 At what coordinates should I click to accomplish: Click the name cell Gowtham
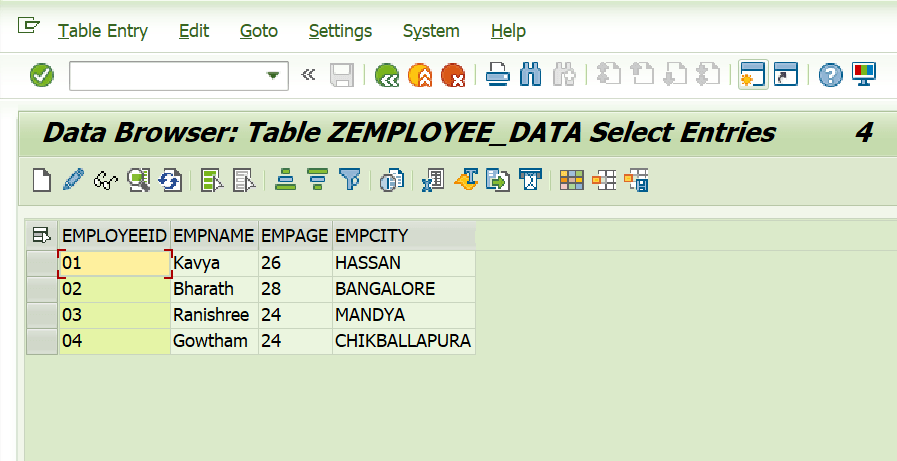pos(214,341)
